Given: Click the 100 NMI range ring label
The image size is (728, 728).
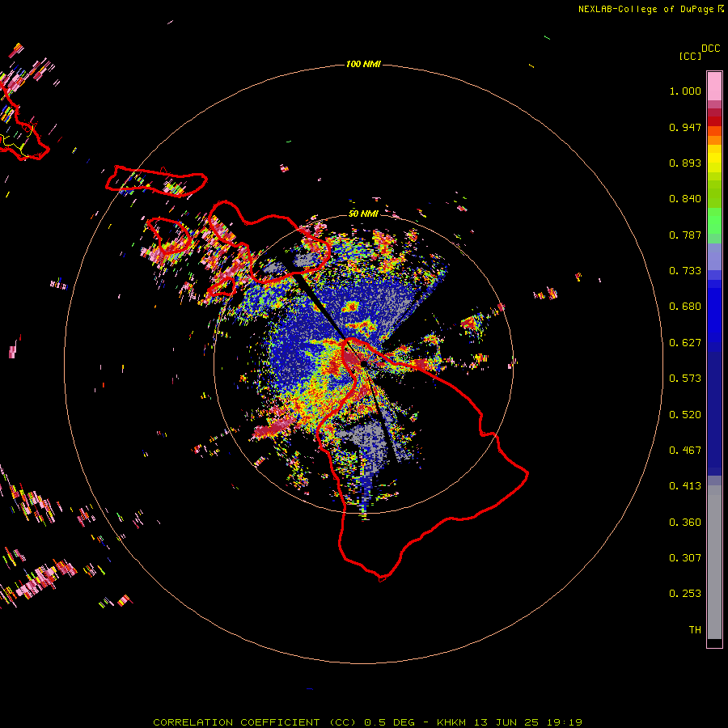Looking at the screenshot, I should click(363, 64).
